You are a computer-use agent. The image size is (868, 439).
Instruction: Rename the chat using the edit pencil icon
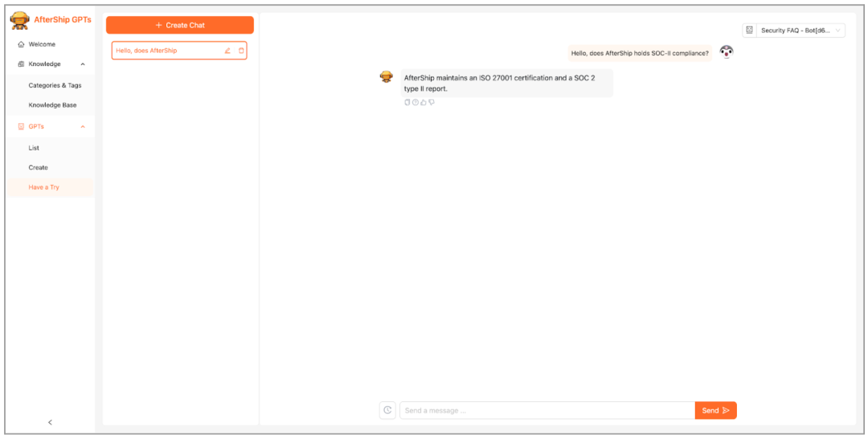(227, 51)
